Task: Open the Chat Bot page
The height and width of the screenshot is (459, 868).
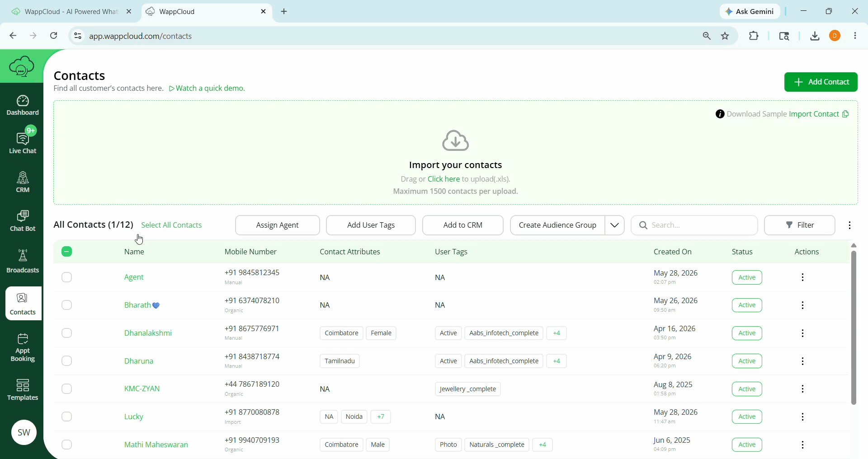Action: click(x=23, y=221)
